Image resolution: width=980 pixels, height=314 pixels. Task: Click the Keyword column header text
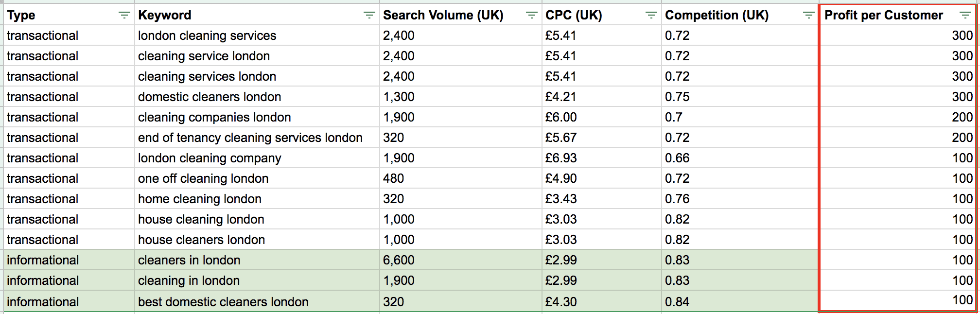point(165,16)
